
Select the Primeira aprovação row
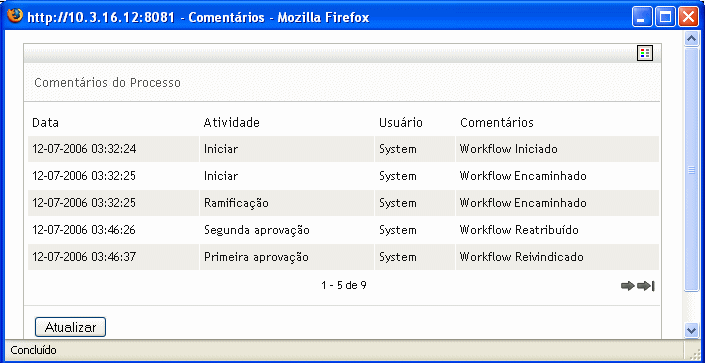tap(344, 257)
